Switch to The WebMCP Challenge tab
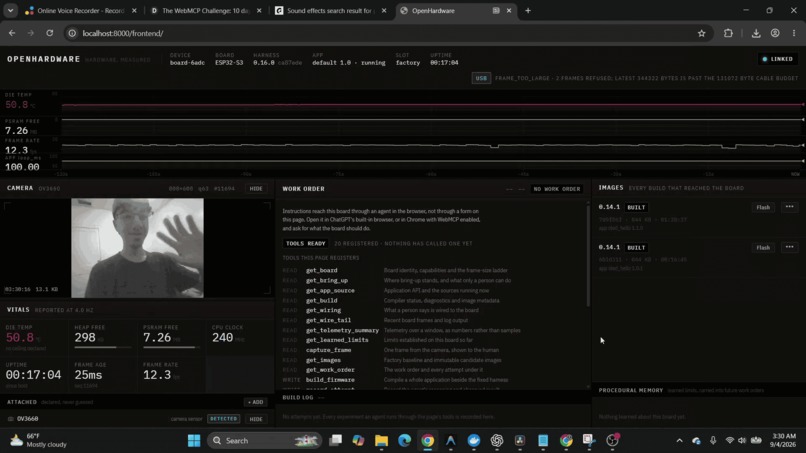This screenshot has height=453, width=806. tap(206, 10)
